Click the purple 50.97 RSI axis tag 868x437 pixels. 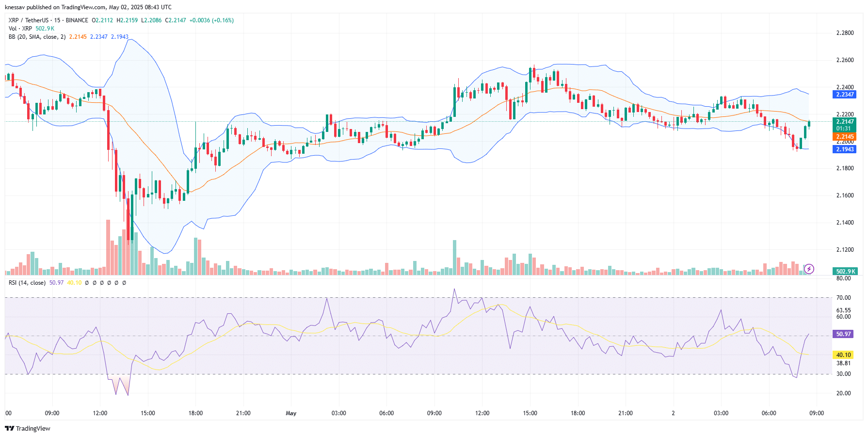tap(843, 334)
